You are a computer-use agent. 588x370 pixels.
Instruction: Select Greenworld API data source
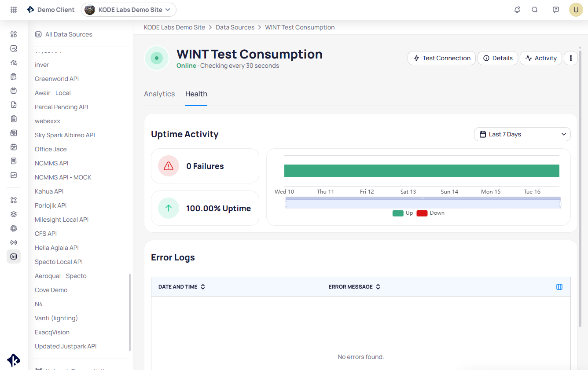(57, 79)
